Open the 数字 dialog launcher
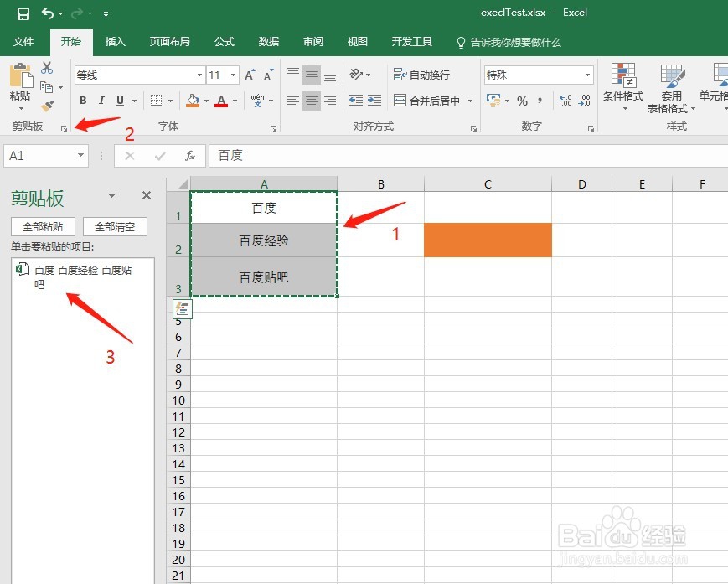 [x=591, y=128]
